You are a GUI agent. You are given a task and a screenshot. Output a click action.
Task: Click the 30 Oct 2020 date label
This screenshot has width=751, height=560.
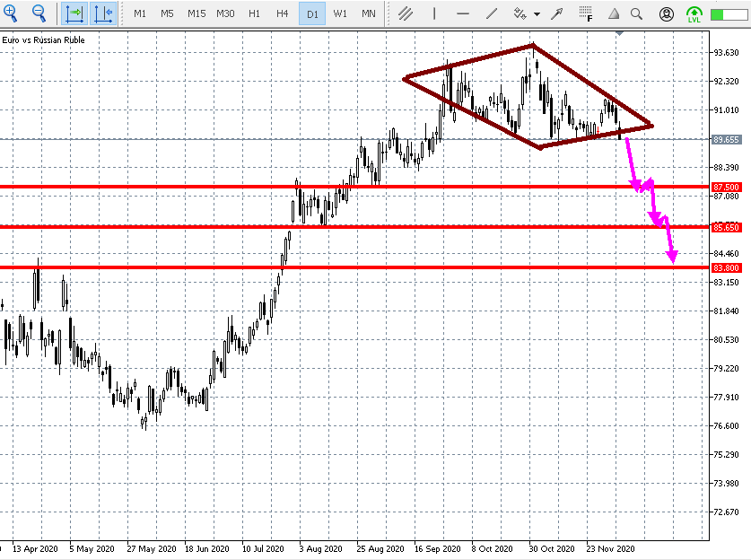552,549
